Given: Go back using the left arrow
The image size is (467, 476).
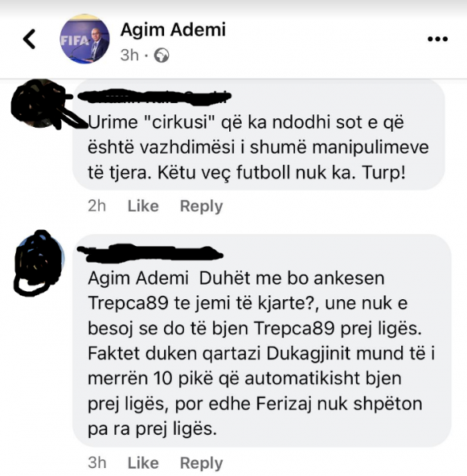Looking at the screenshot, I should click(29, 39).
